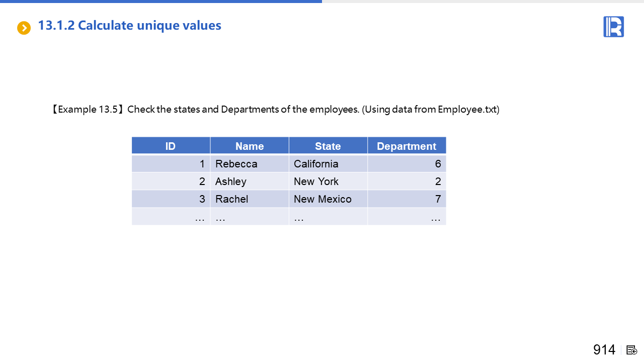Select the Department column header
Screen dimensions: 644x362
[407, 146]
